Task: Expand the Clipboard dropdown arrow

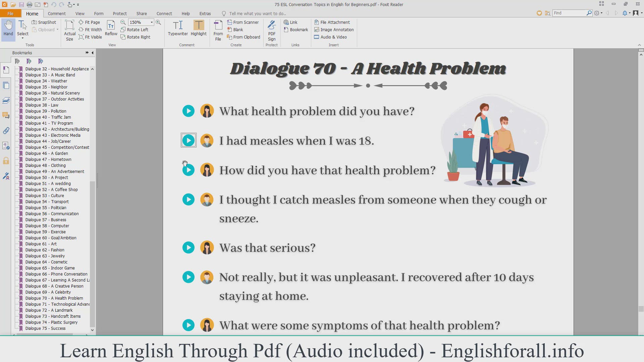Action: [57, 29]
